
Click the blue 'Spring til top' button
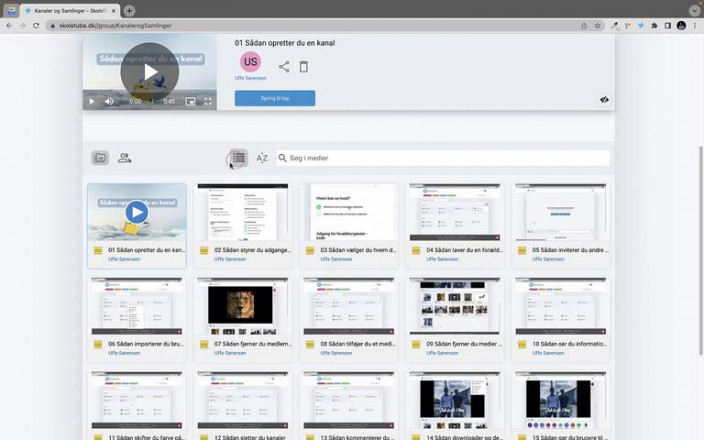(275, 98)
